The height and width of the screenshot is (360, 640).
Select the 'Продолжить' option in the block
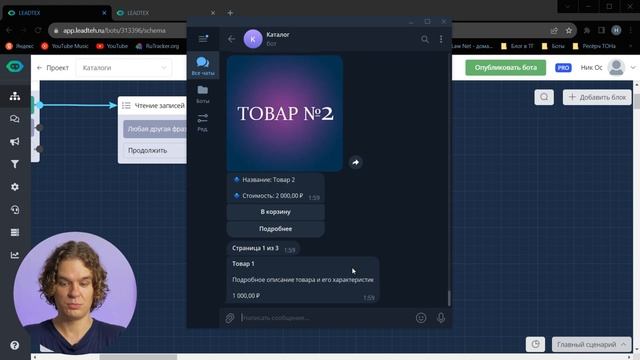155,151
